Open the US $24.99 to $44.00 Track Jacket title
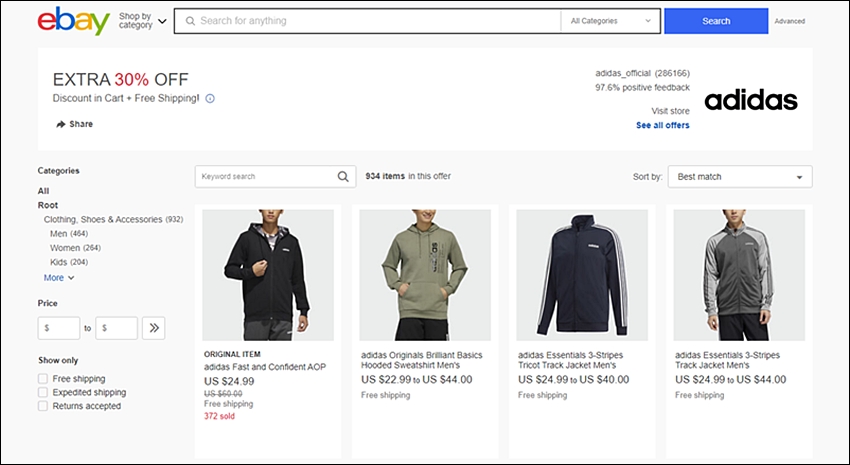Image resolution: width=850 pixels, height=465 pixels. tap(727, 360)
